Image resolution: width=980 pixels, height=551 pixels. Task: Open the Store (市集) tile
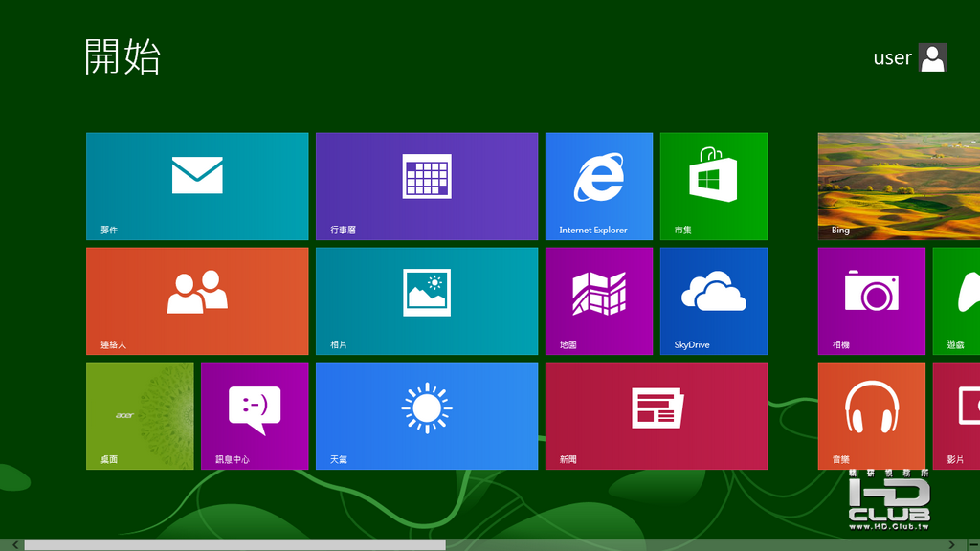tap(714, 187)
